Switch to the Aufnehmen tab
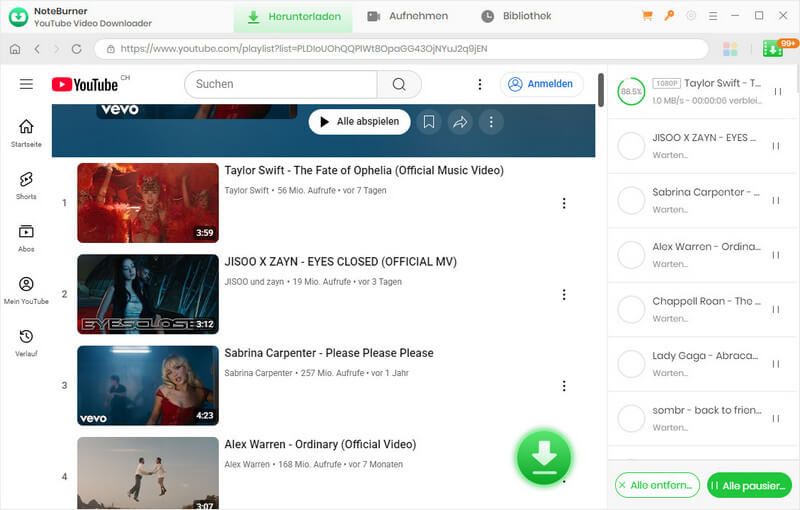 coord(407,16)
